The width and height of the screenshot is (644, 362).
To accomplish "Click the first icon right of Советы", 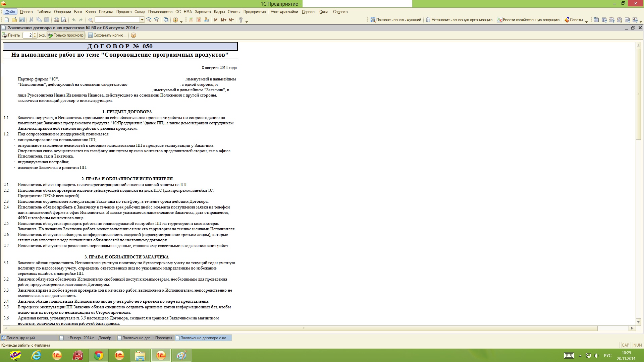I will click(x=596, y=20).
